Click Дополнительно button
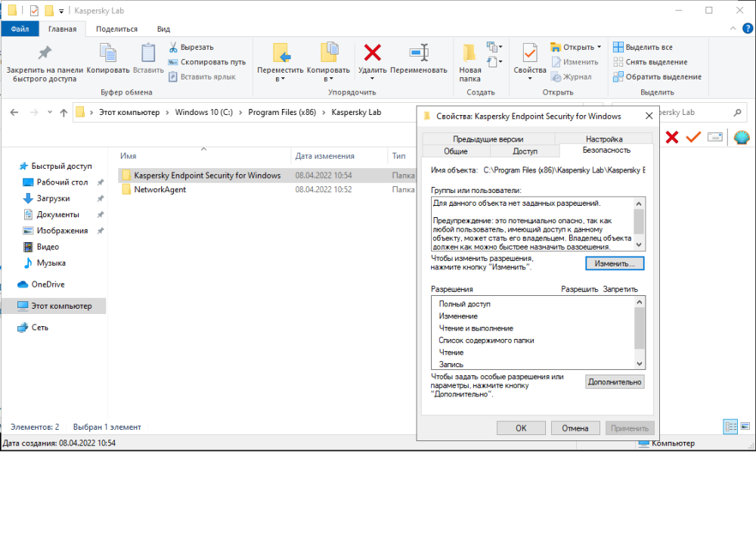Viewport: 756px width, 538px height. [615, 381]
